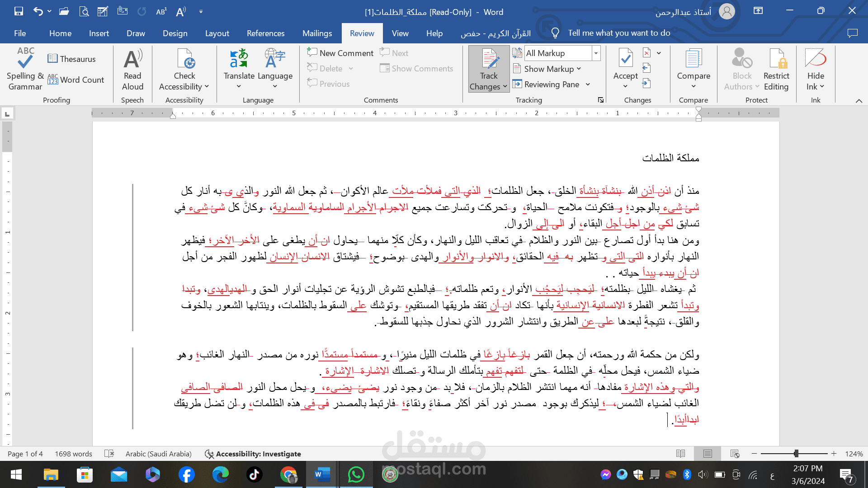Open the All Markup display dropdown

tap(596, 53)
